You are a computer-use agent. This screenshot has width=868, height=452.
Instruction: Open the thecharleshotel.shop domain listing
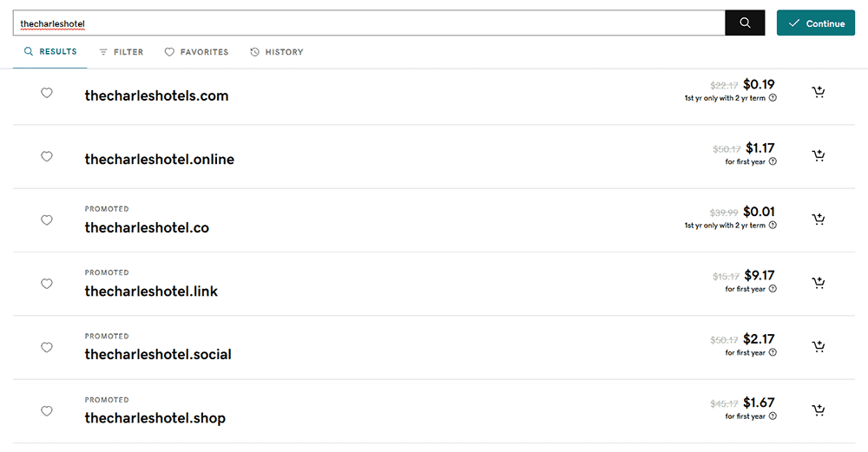click(155, 418)
